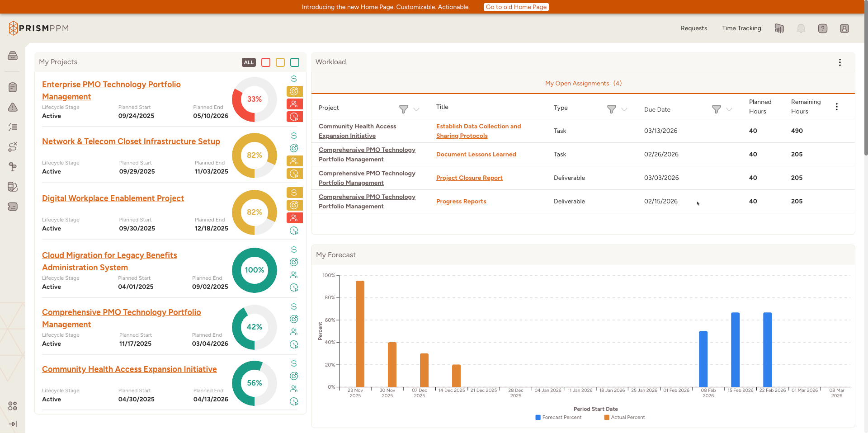Expand the Due Date column filter chevron
The height and width of the screenshot is (433, 868).
click(x=729, y=109)
